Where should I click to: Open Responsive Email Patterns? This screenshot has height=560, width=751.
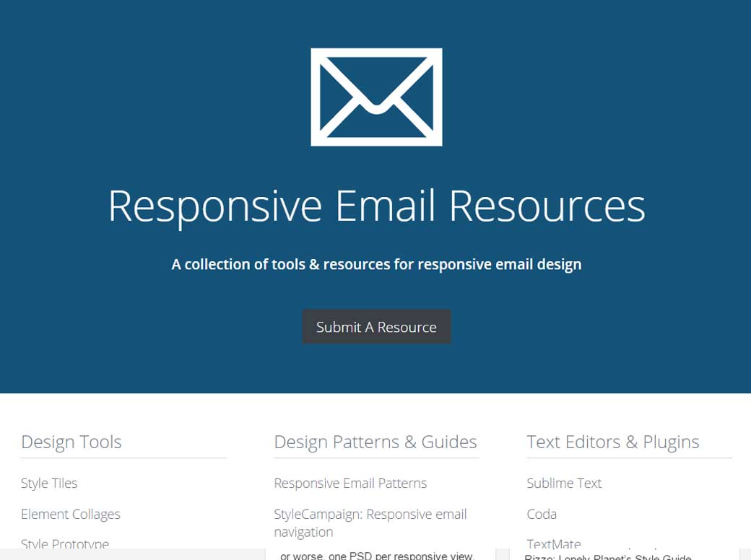(x=350, y=483)
